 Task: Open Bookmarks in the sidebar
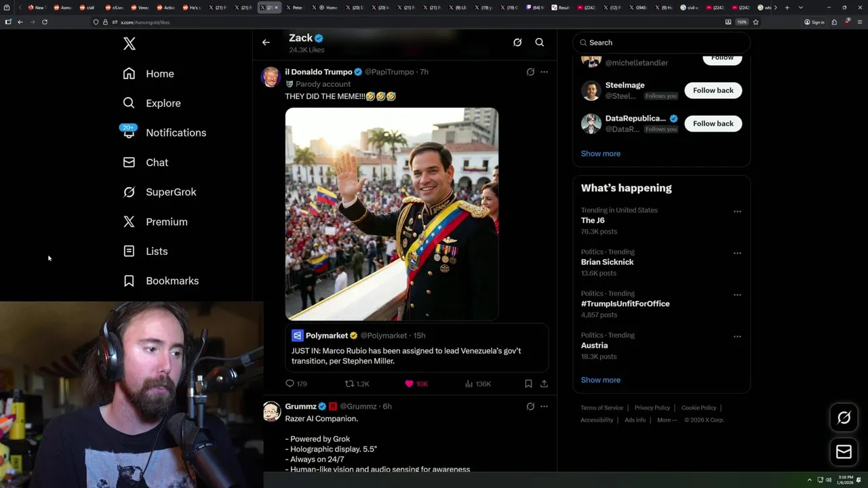[x=161, y=281]
